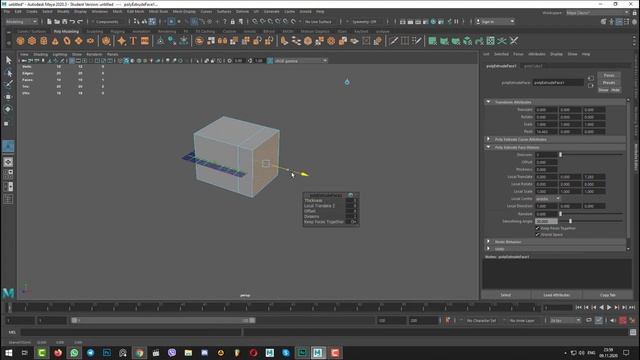Image resolution: width=640 pixels, height=360 pixels.
Task: Adjust the Random slider handle
Action: tap(560, 214)
